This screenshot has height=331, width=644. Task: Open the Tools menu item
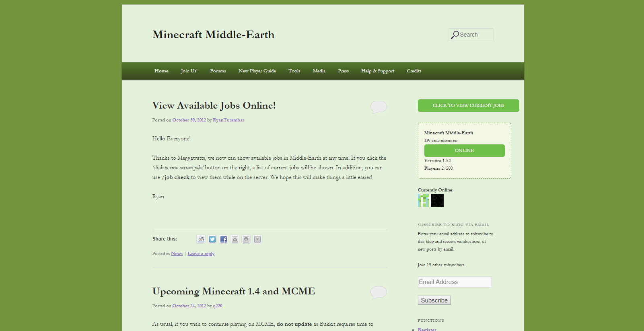point(294,71)
